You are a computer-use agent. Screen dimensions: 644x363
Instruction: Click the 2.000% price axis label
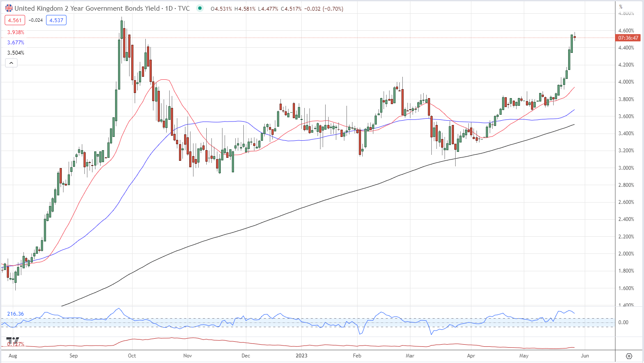point(626,254)
